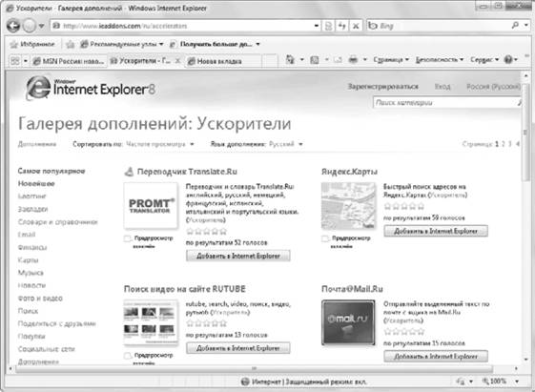
Task: Open the Сервис menu
Action: [x=484, y=60]
